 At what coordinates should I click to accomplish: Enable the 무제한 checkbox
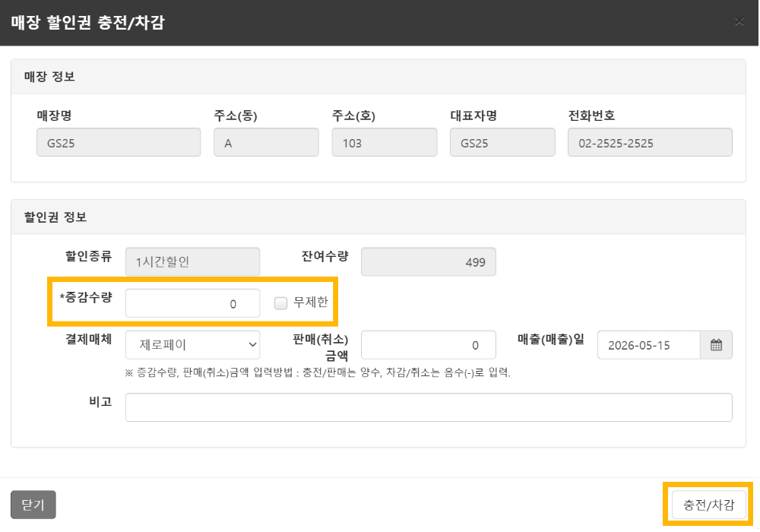pyautogui.click(x=280, y=303)
